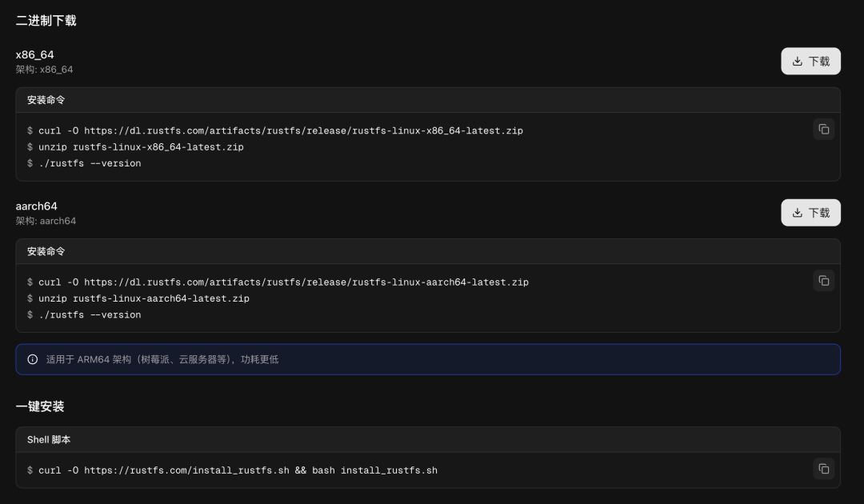This screenshot has height=504, width=864.
Task: Click the copy icon for the x86_64 install command
Action: [824, 129]
